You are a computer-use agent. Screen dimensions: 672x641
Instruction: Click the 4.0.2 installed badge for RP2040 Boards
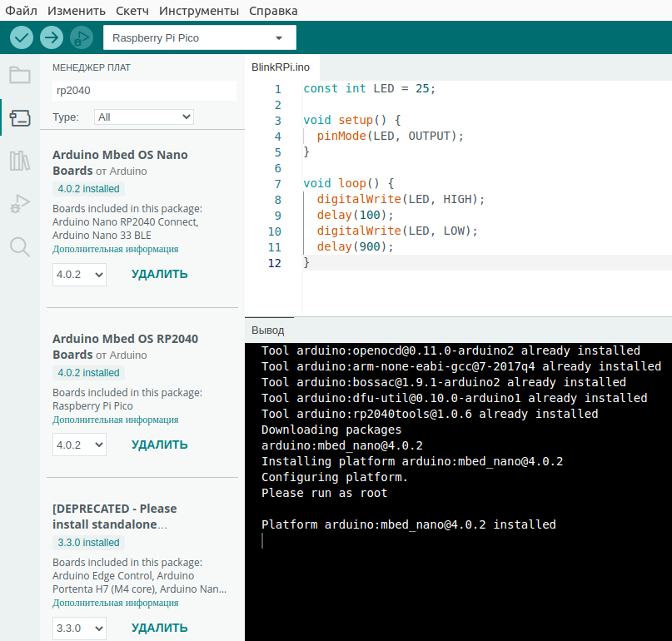click(89, 373)
